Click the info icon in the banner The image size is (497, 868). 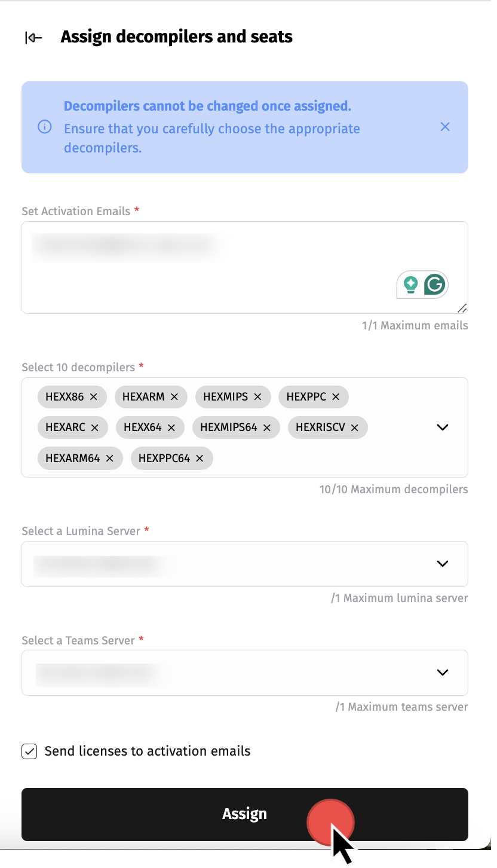(45, 127)
